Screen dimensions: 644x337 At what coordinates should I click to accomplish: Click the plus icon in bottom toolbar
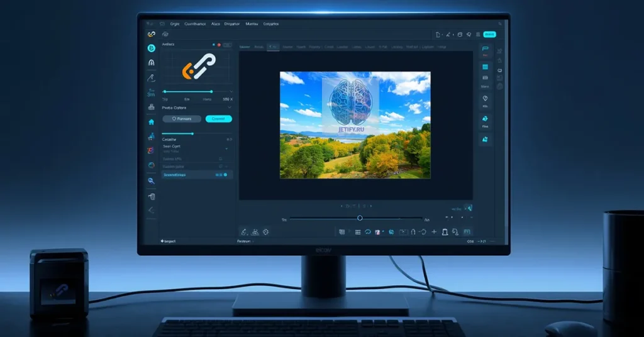pyautogui.click(x=434, y=232)
